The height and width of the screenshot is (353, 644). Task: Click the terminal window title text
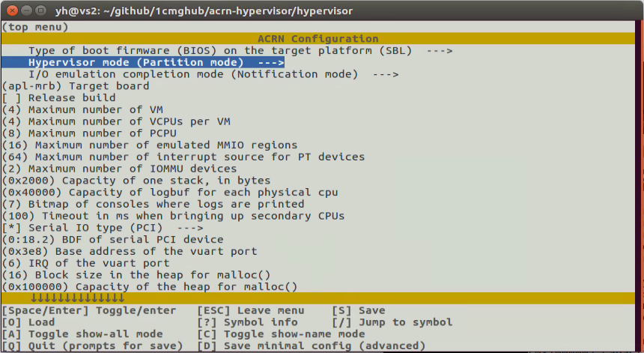204,10
